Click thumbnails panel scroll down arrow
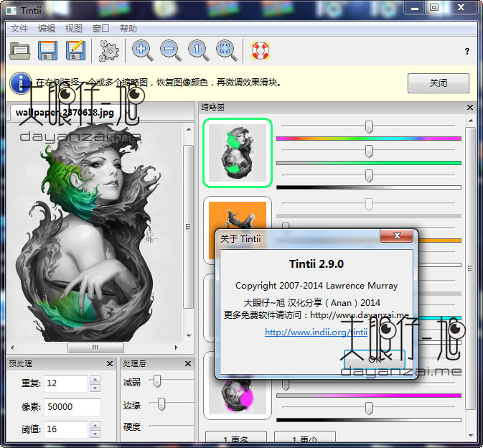This screenshot has width=483, height=448. click(x=471, y=435)
